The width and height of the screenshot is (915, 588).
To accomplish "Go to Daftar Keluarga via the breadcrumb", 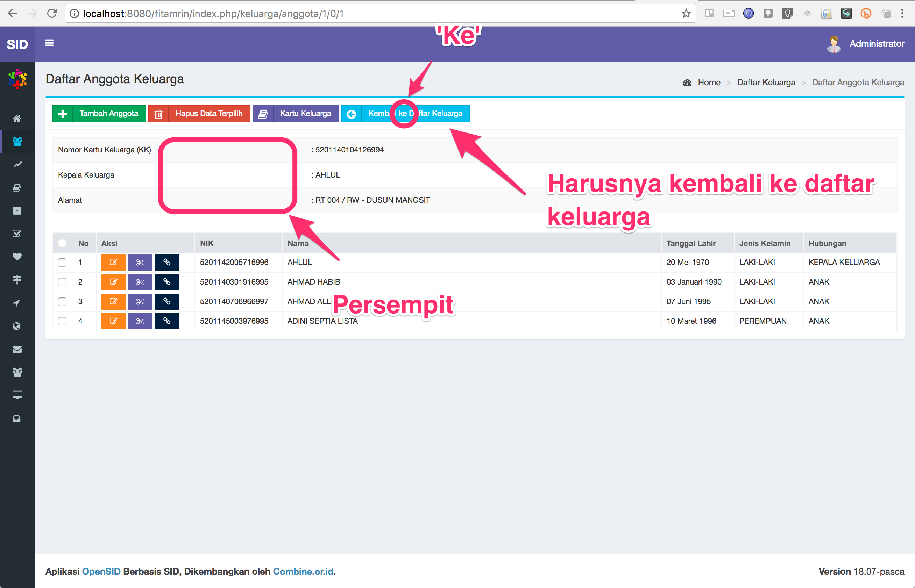I will pyautogui.click(x=766, y=82).
